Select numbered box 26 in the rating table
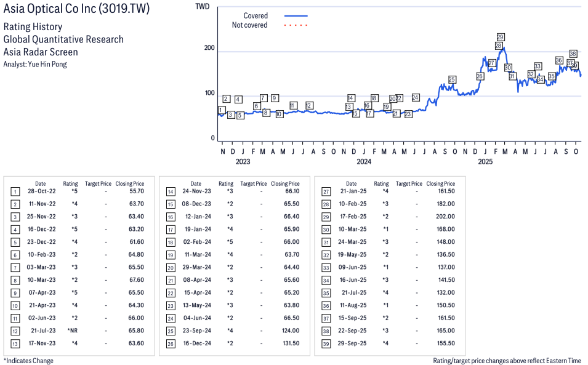This screenshot has height=365, width=588. coord(171,343)
